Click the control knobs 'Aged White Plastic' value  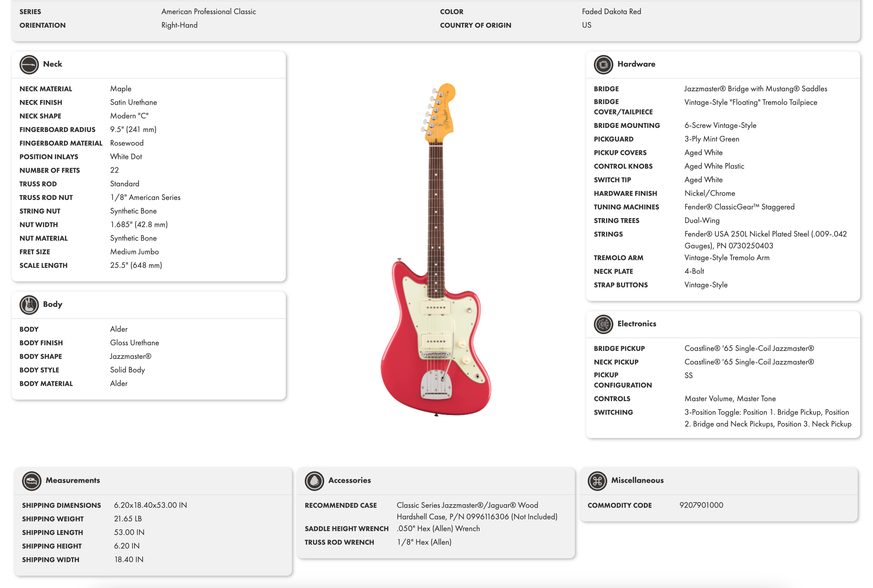point(714,166)
